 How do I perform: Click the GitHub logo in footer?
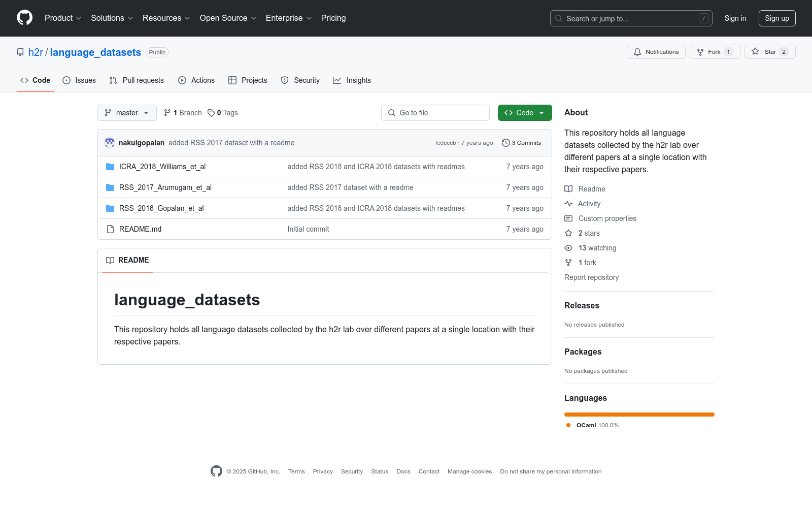[216, 471]
